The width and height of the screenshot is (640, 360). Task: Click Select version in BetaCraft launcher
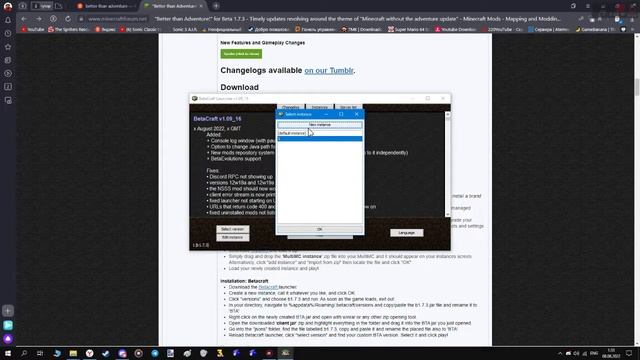tap(233, 229)
